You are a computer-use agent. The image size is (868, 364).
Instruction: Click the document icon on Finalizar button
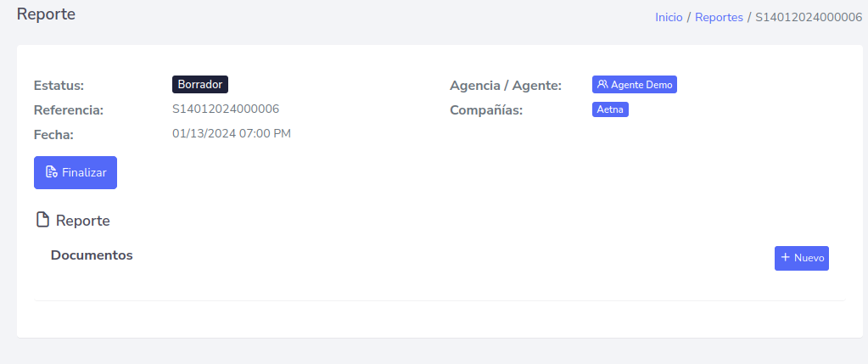(51, 172)
